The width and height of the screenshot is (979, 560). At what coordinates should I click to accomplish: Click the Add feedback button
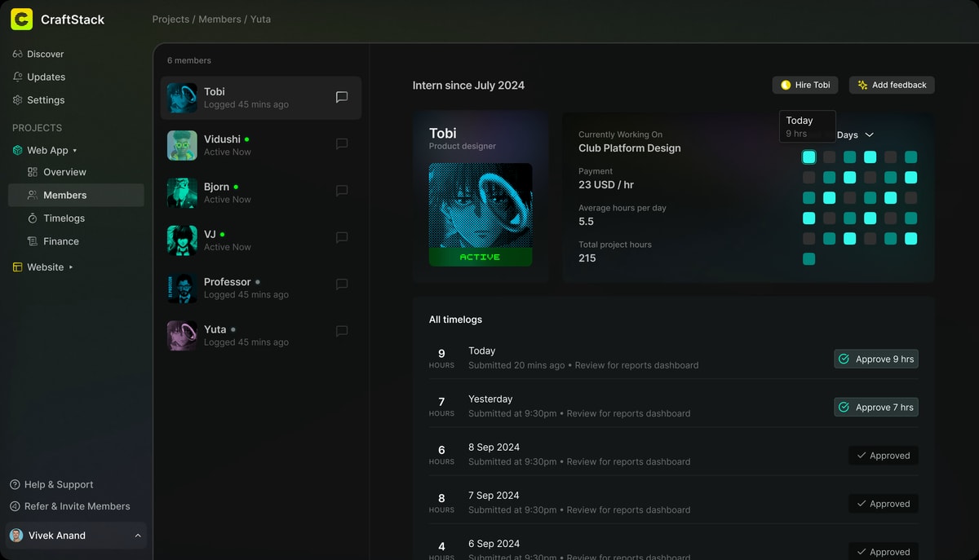(892, 85)
